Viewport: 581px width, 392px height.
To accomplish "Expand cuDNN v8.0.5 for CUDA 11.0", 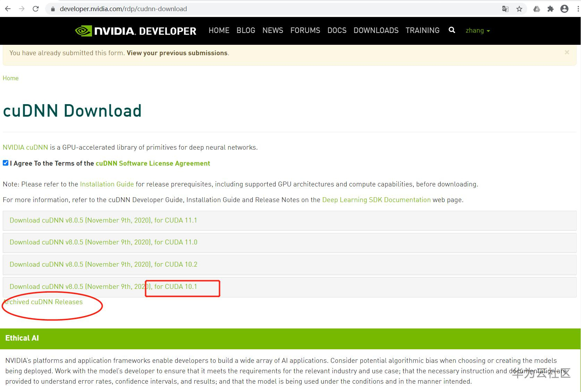I will pyautogui.click(x=289, y=242).
